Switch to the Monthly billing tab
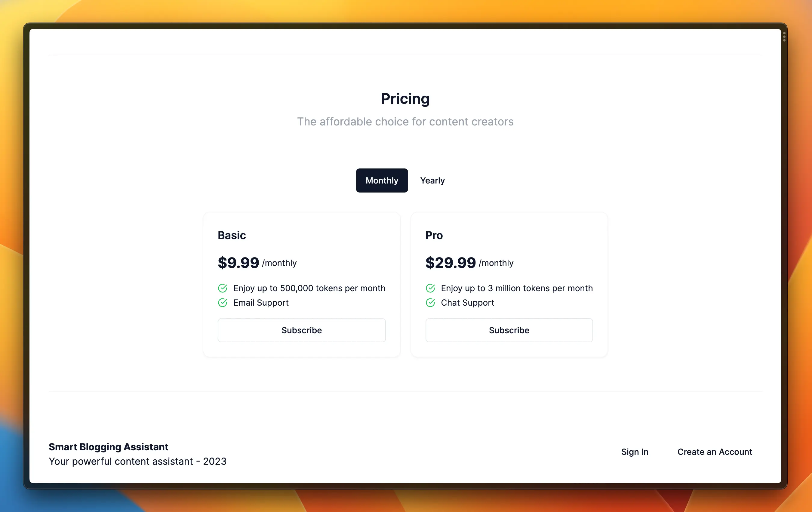Screen dimensions: 812x512 pyautogui.click(x=382, y=180)
